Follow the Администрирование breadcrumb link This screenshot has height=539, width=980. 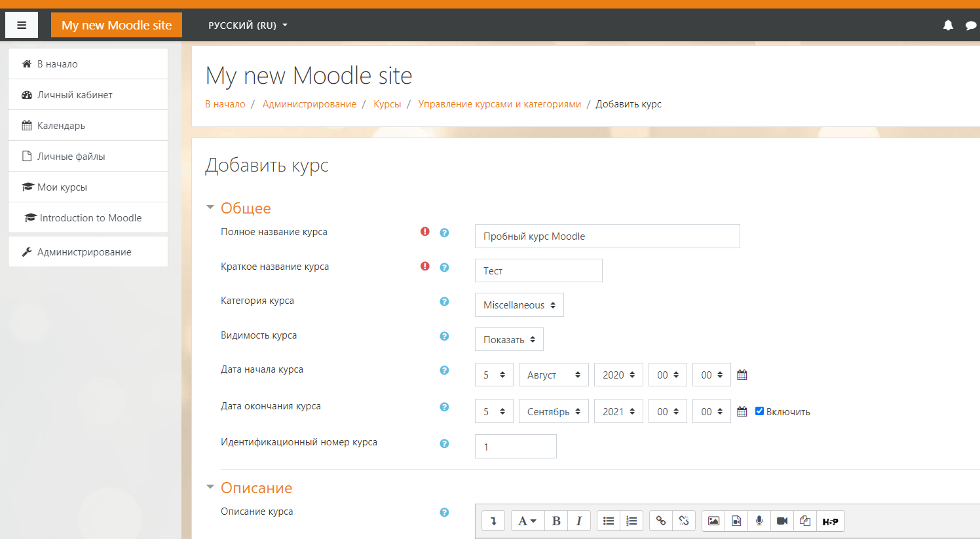pos(309,104)
